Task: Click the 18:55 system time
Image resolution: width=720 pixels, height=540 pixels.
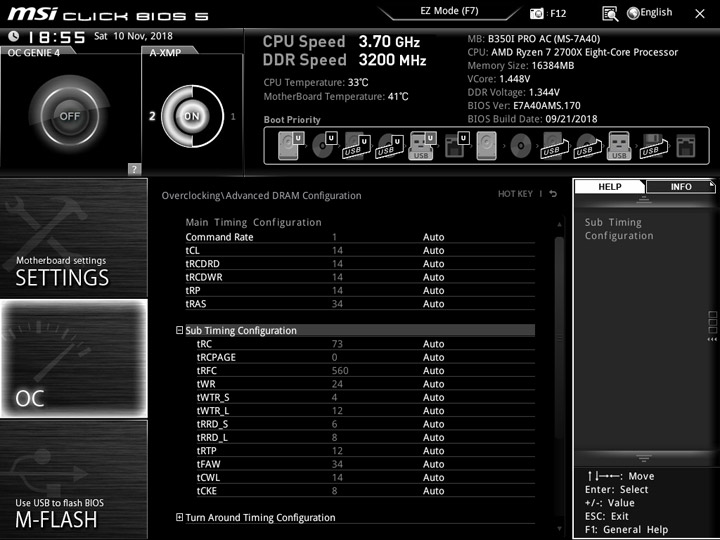Action: point(57,37)
